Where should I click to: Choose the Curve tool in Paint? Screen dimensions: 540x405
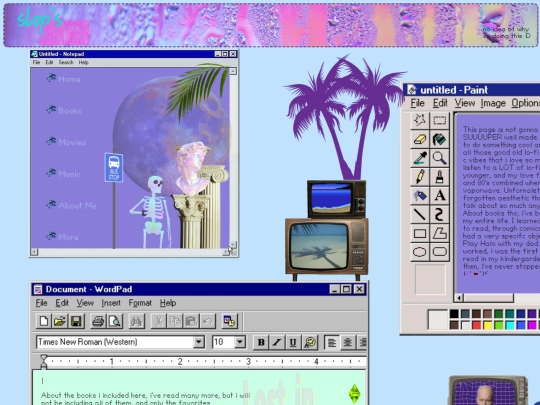click(439, 214)
